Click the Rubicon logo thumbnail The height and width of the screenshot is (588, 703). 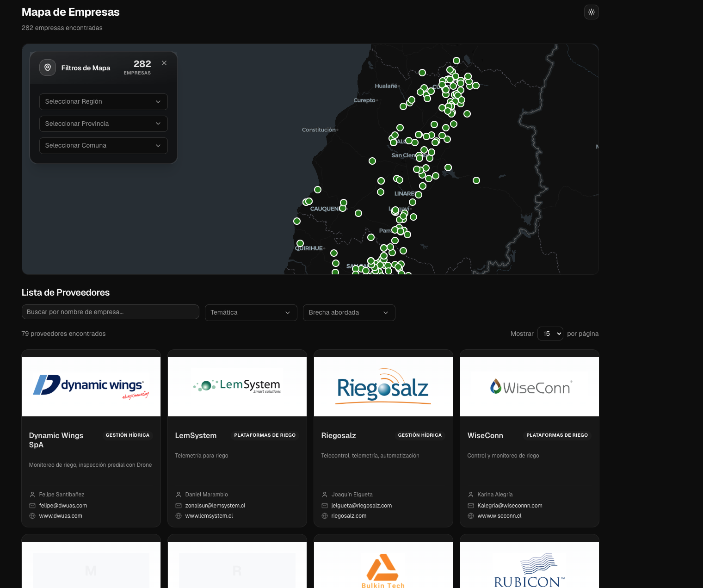(530, 565)
